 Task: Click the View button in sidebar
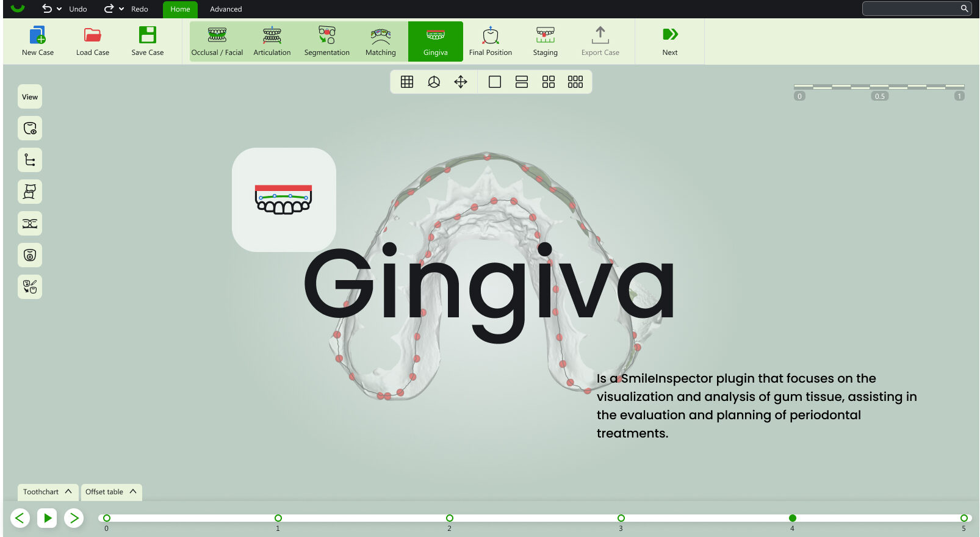point(30,96)
